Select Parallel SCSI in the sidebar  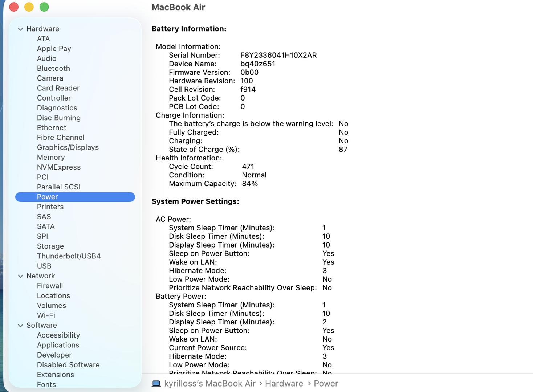coord(58,187)
